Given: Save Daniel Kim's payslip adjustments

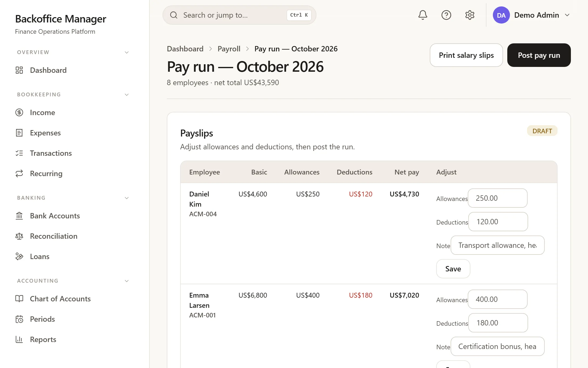Looking at the screenshot, I should 453,269.
